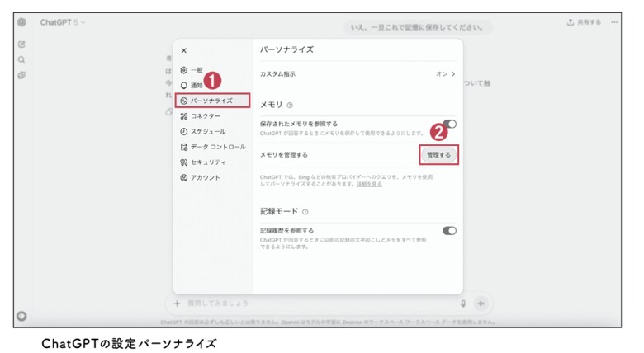Click the profile avatar in the sidebar corner
644x353 pixels.
coord(21,316)
